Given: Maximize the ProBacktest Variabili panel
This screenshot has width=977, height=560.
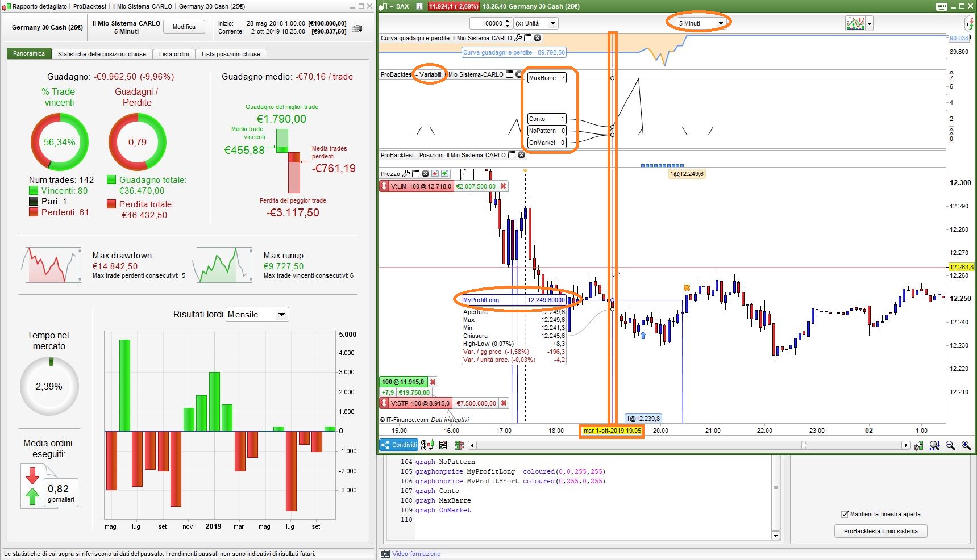Looking at the screenshot, I should [x=510, y=74].
